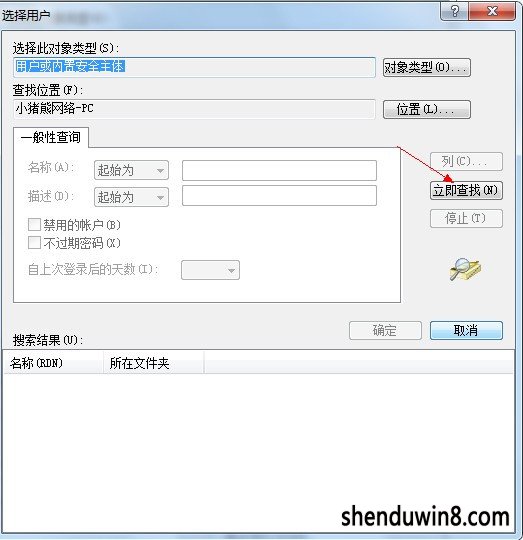This screenshot has width=523, height=540.
Task: Click the 停止 button
Action: [466, 218]
